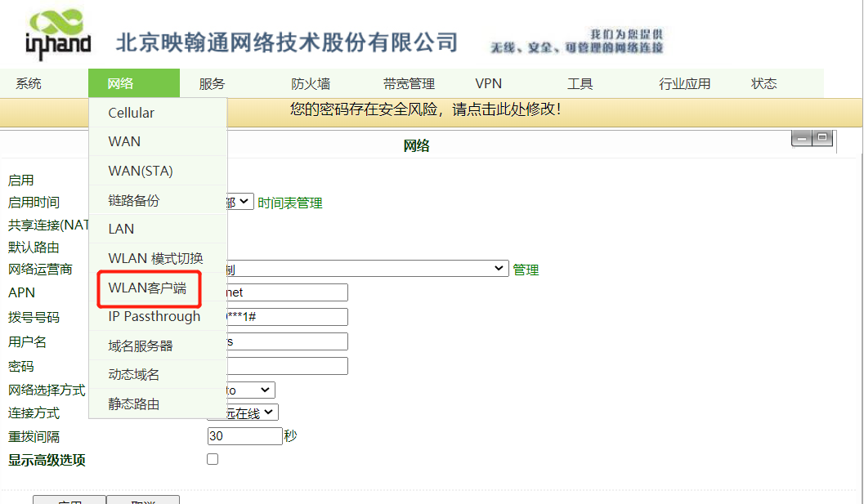Viewport: 864px width, 504px height.
Task: Open the 静态路由 menu item
Action: (134, 404)
